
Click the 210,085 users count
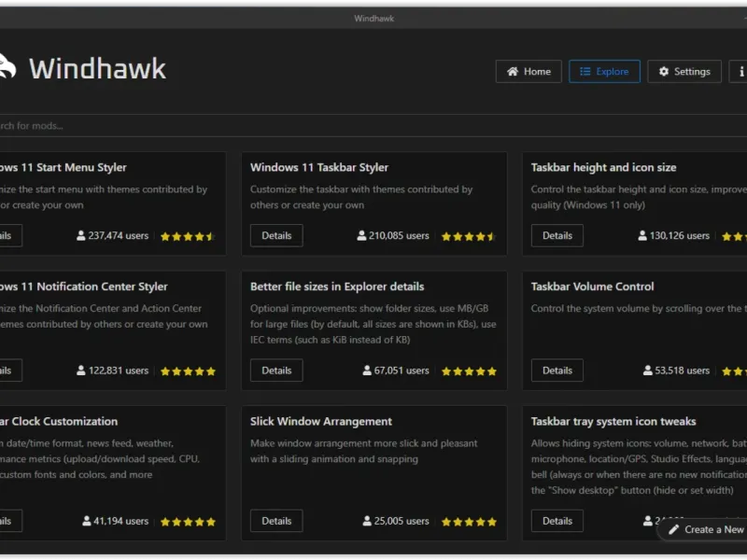[399, 236]
